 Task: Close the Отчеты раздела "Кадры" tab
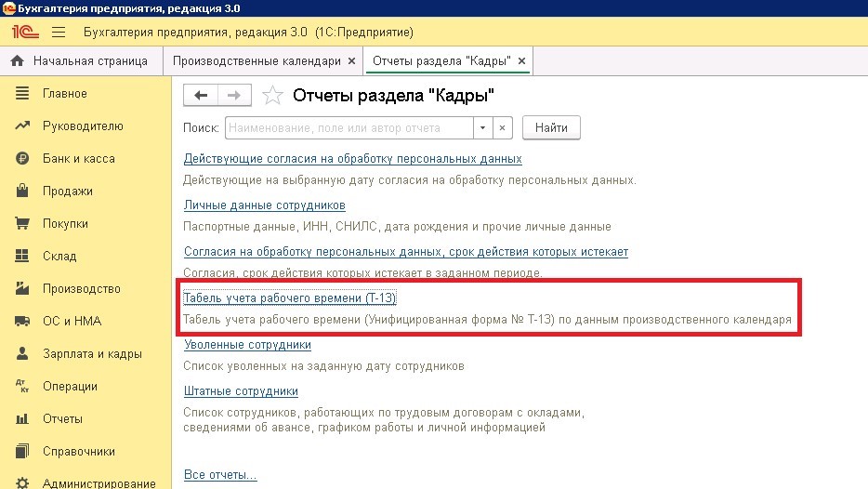[521, 61]
